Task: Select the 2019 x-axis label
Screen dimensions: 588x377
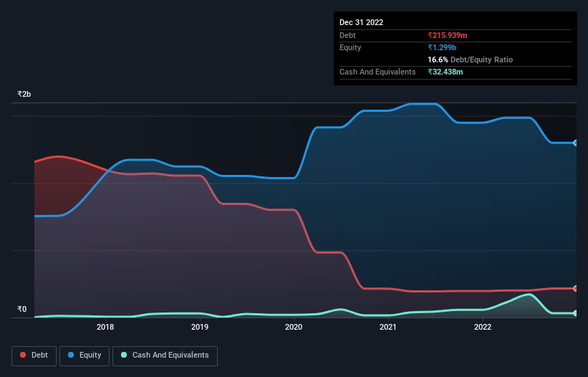Action: 200,327
